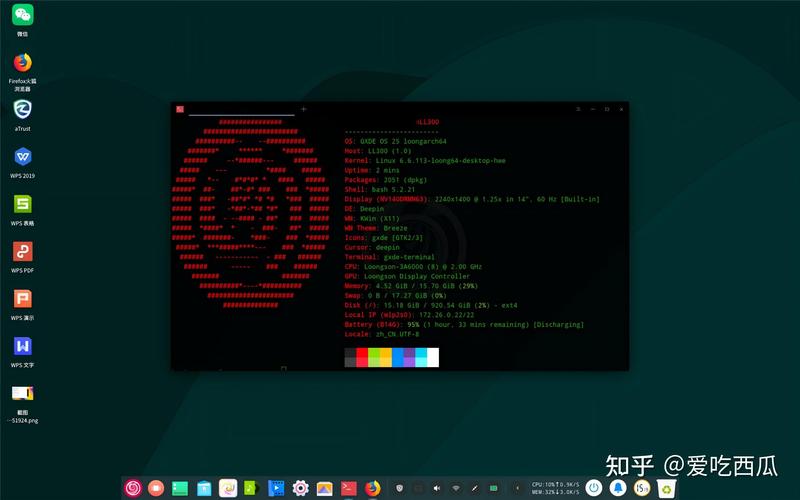The image size is (800, 500).
Task: Open the blue movie player dock icon
Action: 276,488
